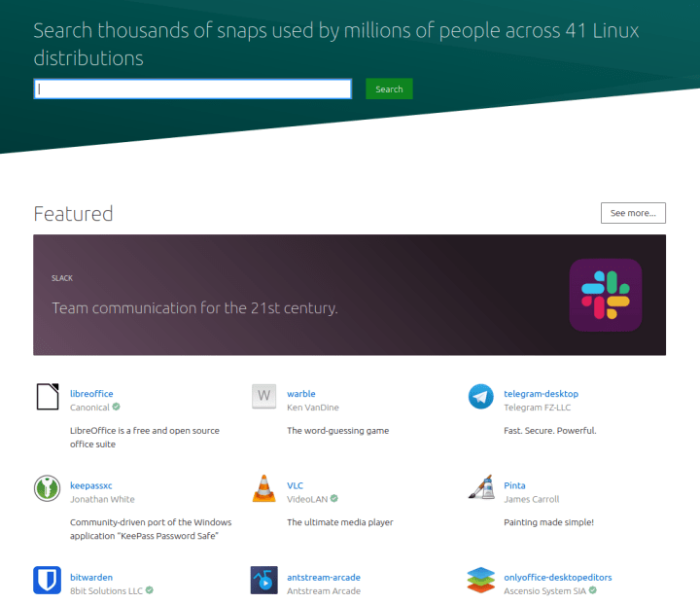Click the Slack logo icon

606,295
